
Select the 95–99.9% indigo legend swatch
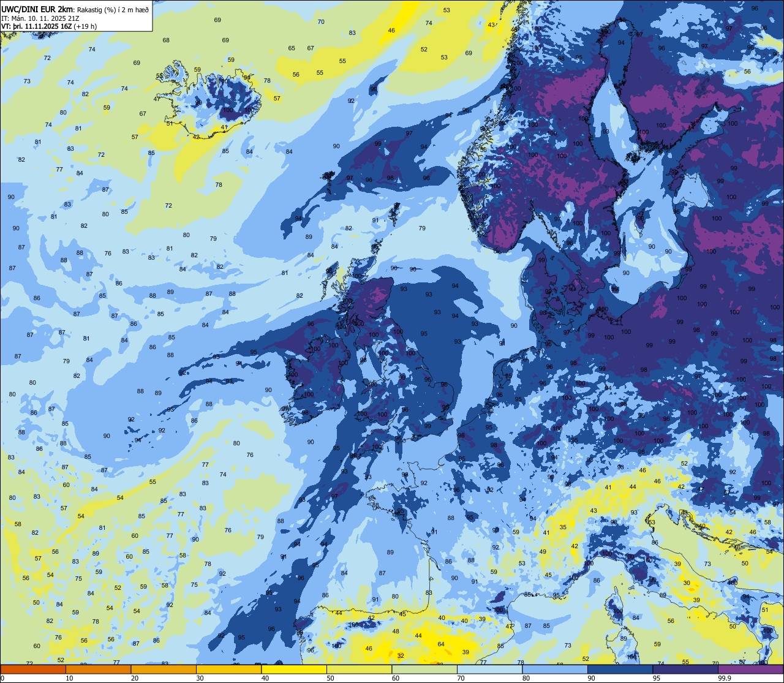tap(685, 669)
